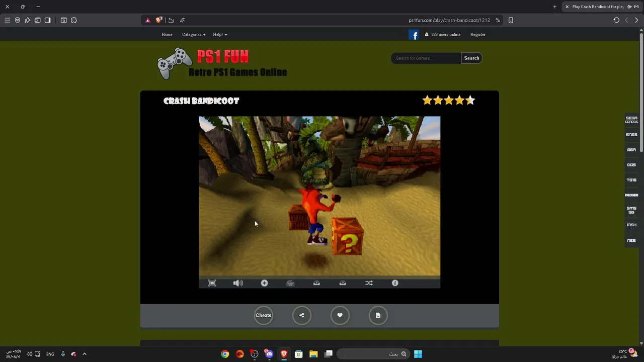Toggle the browser sidebar panel
The image size is (644, 362).
coord(47,20)
